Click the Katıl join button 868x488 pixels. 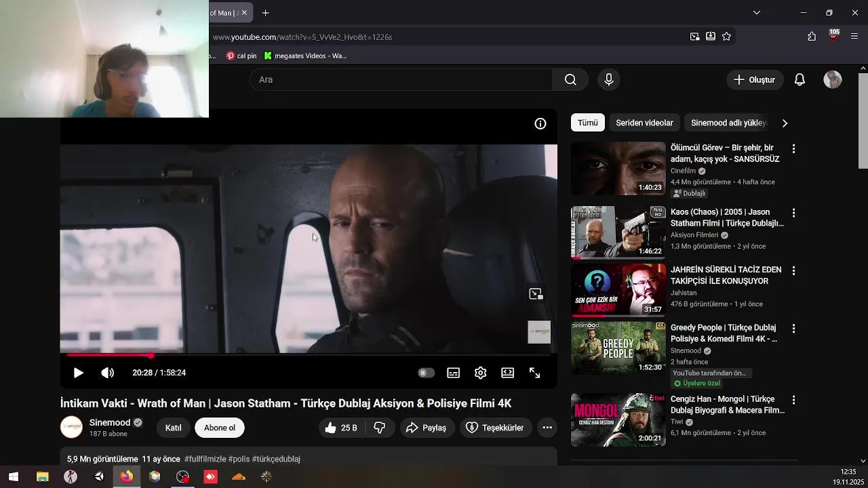pos(174,428)
